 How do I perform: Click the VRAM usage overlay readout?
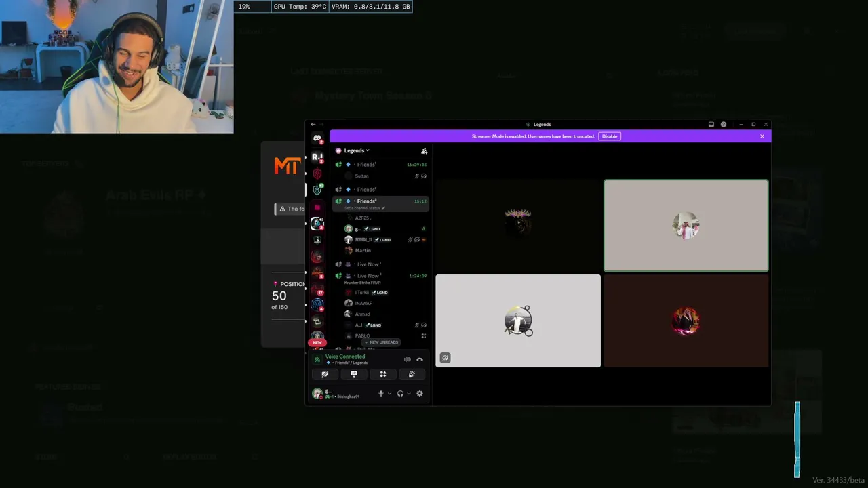(370, 7)
